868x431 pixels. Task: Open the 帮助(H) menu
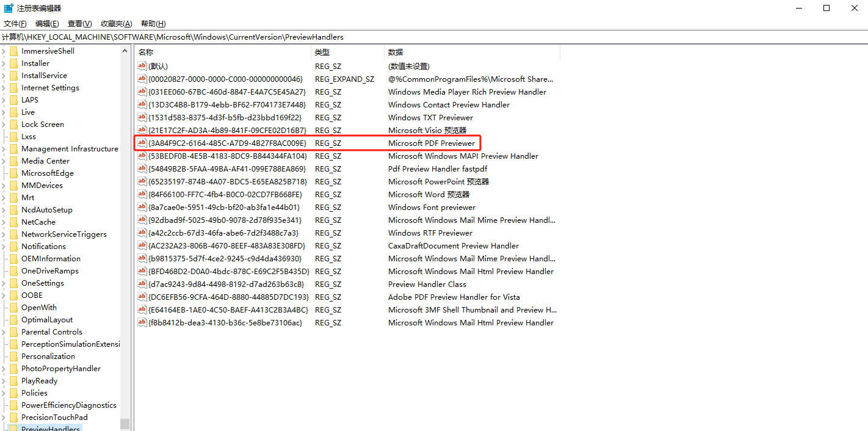[x=153, y=24]
